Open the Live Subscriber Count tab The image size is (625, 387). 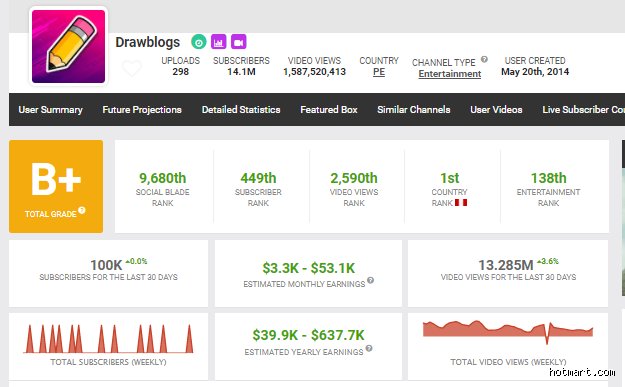584,110
